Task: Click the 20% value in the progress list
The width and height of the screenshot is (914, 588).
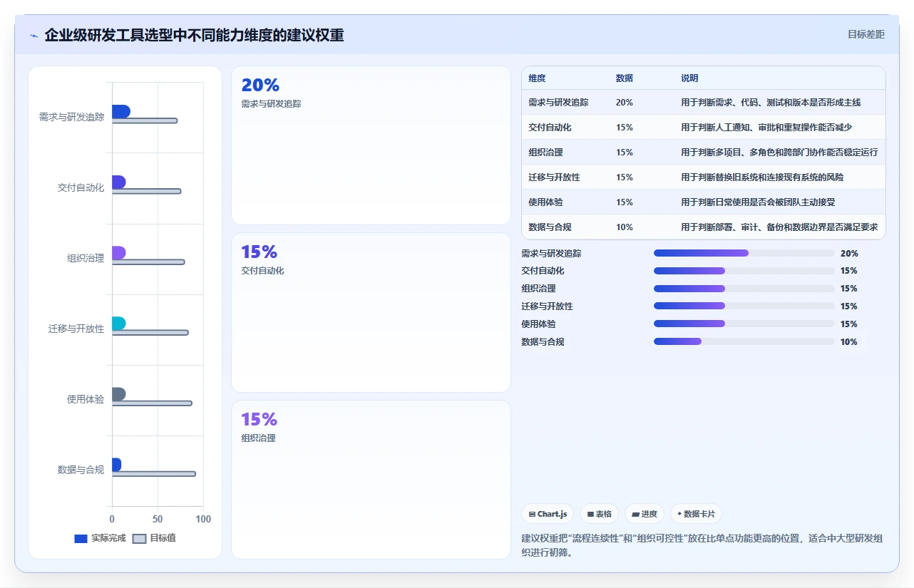Action: (849, 253)
